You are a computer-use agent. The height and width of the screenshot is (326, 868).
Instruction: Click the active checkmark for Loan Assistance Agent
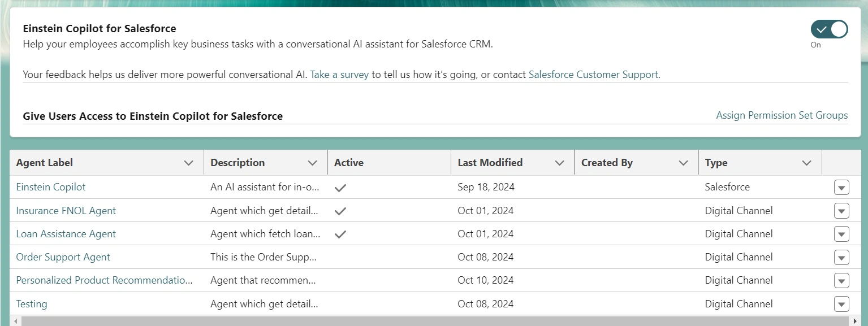pos(340,233)
